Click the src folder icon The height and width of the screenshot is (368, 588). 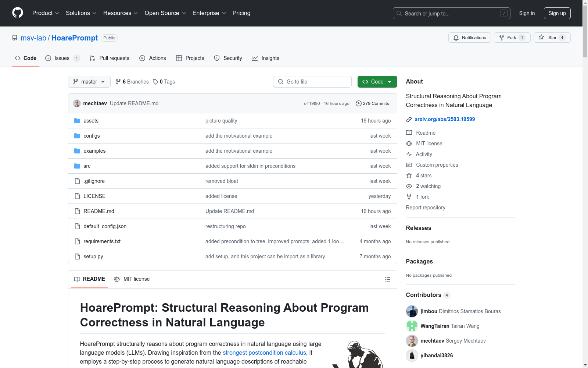77,166
